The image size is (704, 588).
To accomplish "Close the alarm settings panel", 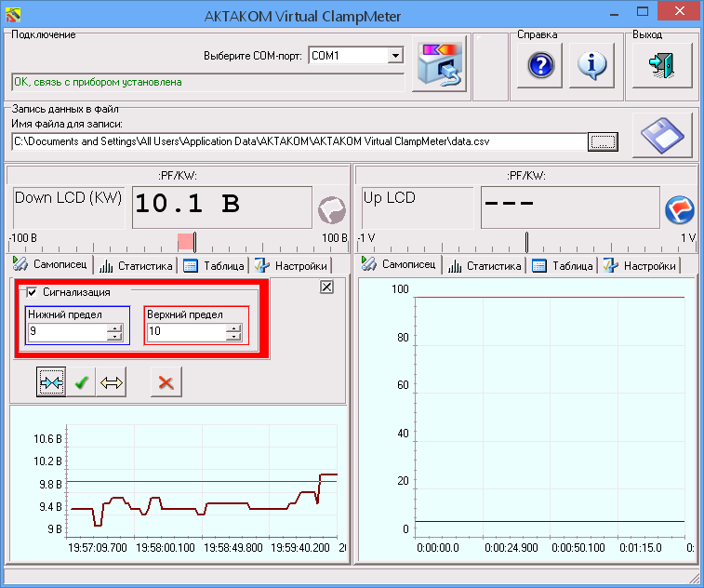I will point(326,287).
